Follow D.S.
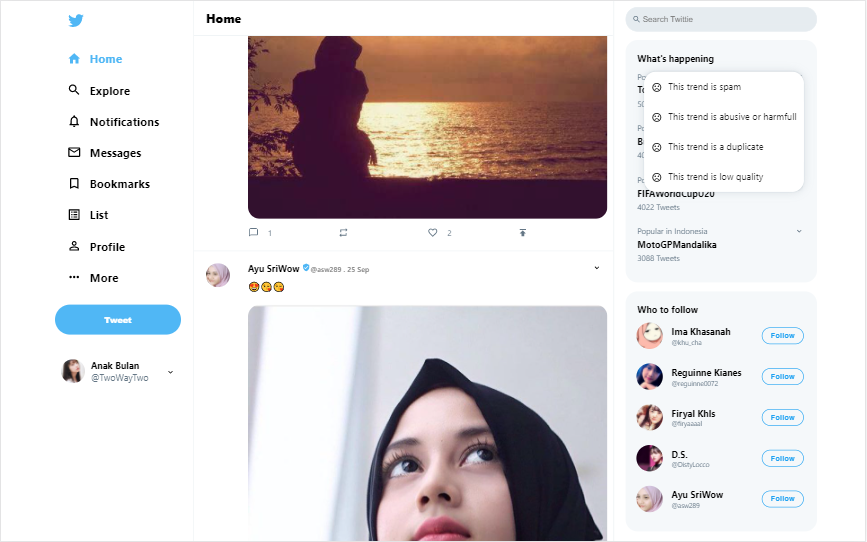Viewport: 867px width, 542px height. click(x=782, y=458)
